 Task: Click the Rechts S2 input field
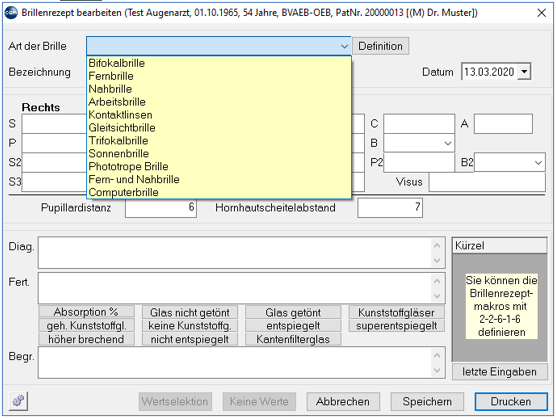point(54,163)
